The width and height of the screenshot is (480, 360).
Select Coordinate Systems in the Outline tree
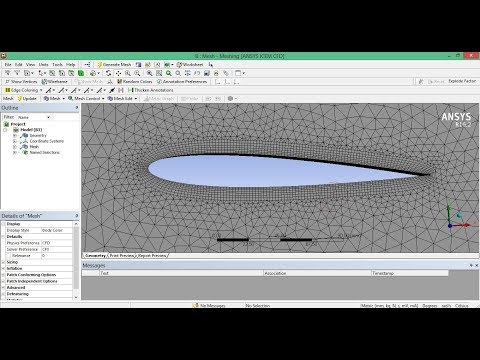tap(46, 141)
